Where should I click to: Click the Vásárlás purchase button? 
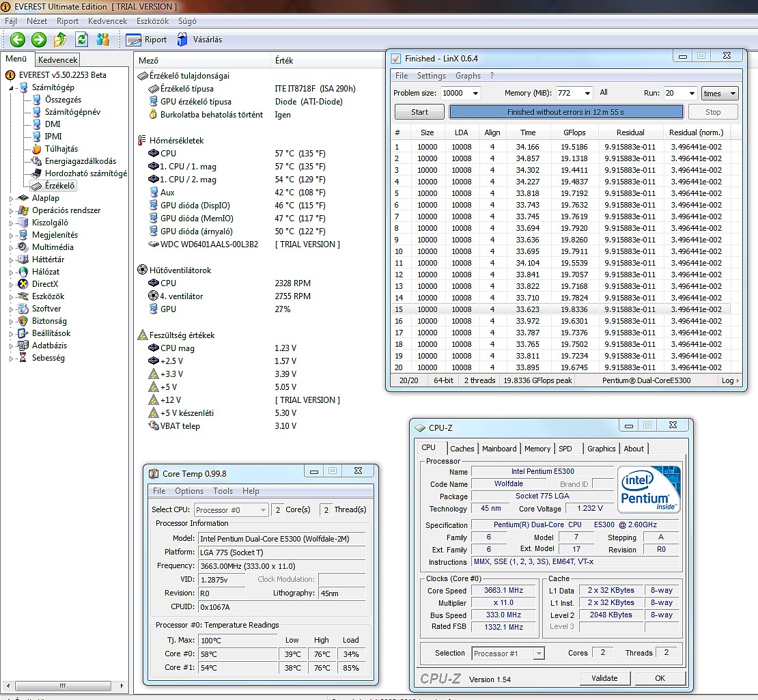pos(199,40)
